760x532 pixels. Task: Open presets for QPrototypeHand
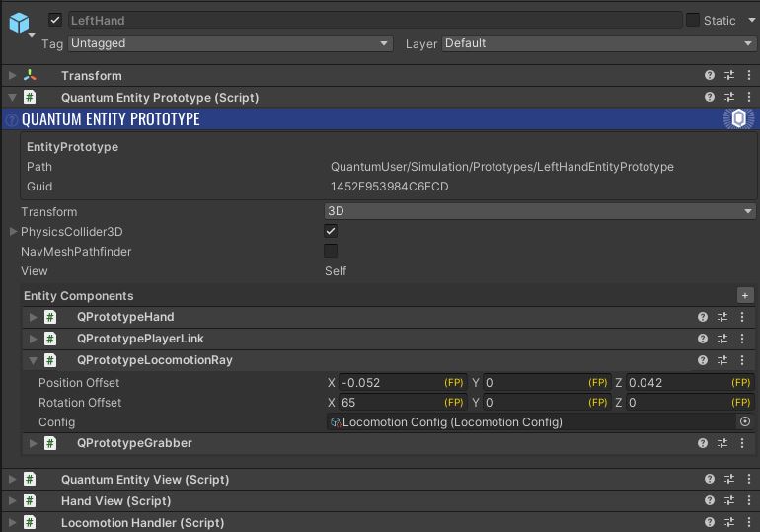pyautogui.click(x=722, y=317)
